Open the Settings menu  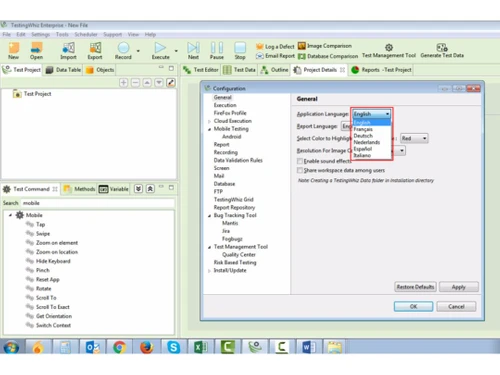(x=40, y=34)
